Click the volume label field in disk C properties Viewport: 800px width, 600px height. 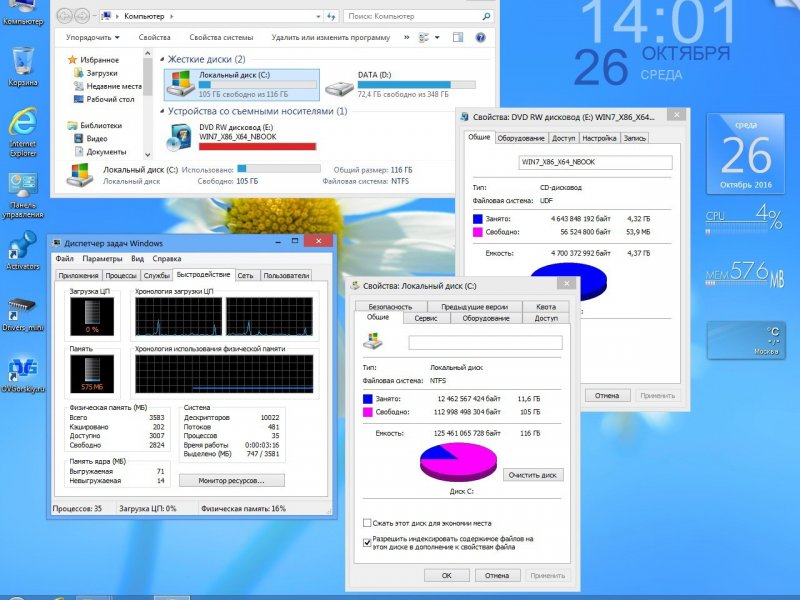point(485,342)
